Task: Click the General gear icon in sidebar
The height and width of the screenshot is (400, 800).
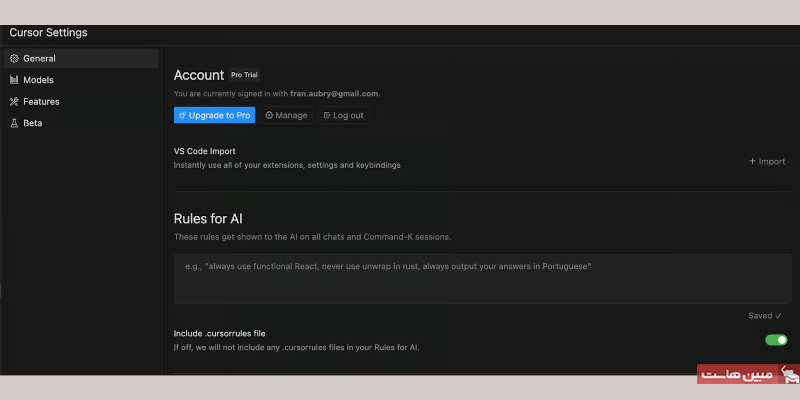Action: (x=14, y=59)
